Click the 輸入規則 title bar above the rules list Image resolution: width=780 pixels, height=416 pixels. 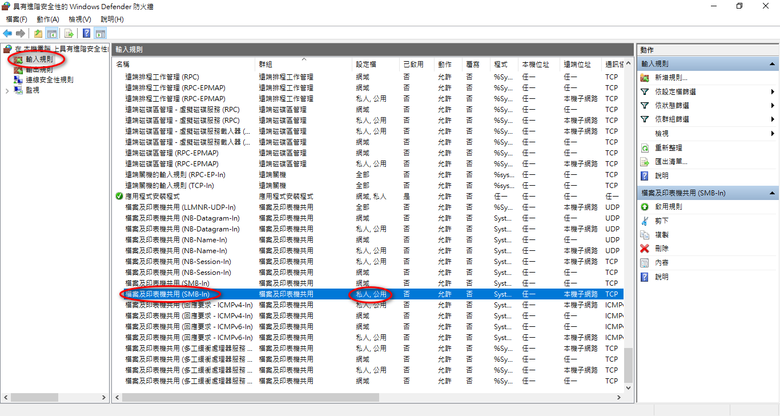(x=373, y=49)
